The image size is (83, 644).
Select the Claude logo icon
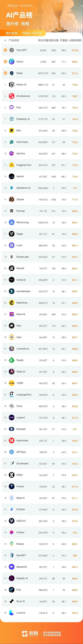[x=11, y=199]
